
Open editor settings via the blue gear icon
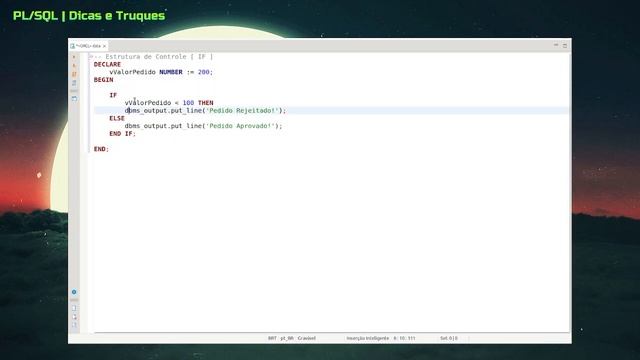tap(74, 292)
